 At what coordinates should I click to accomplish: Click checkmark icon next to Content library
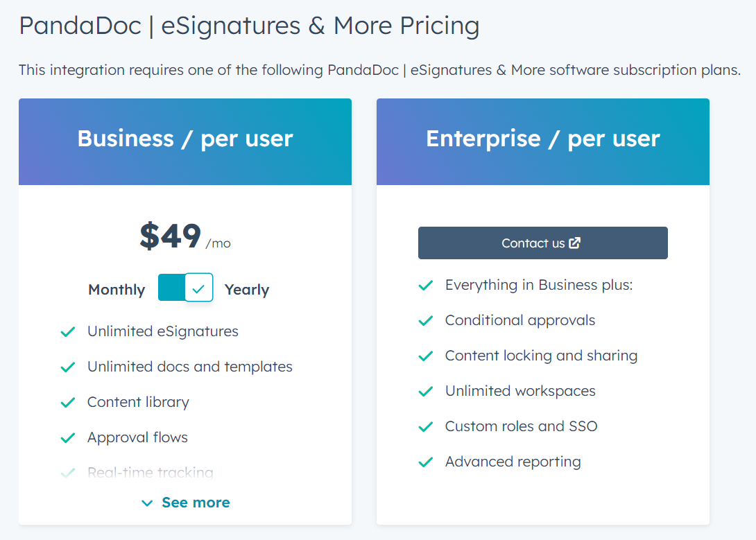[68, 403]
